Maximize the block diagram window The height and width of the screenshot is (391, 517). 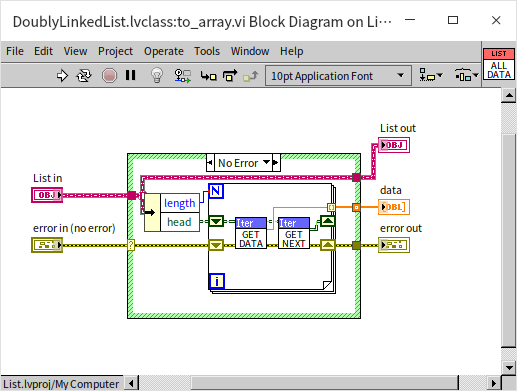click(x=453, y=20)
